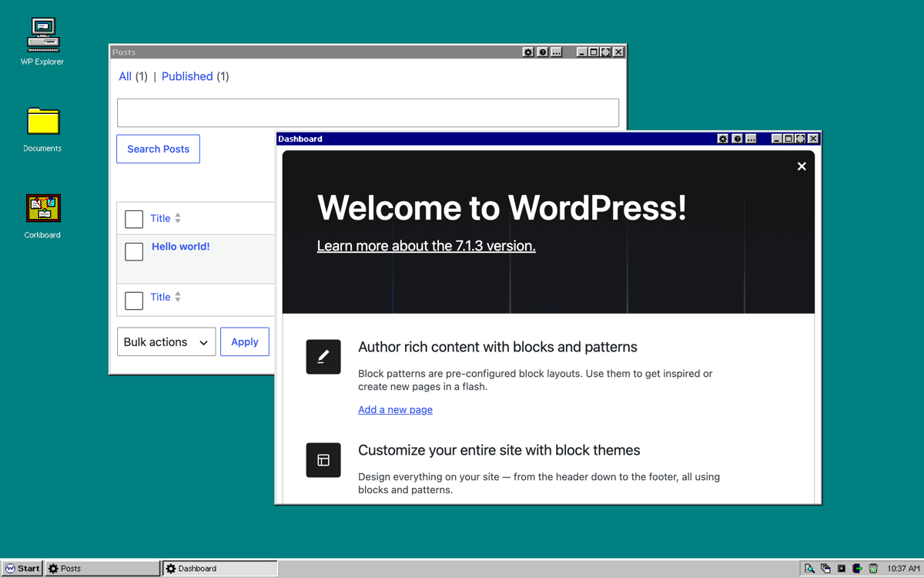
Task: Click the layout icon beside Customize your entire site
Action: click(323, 460)
